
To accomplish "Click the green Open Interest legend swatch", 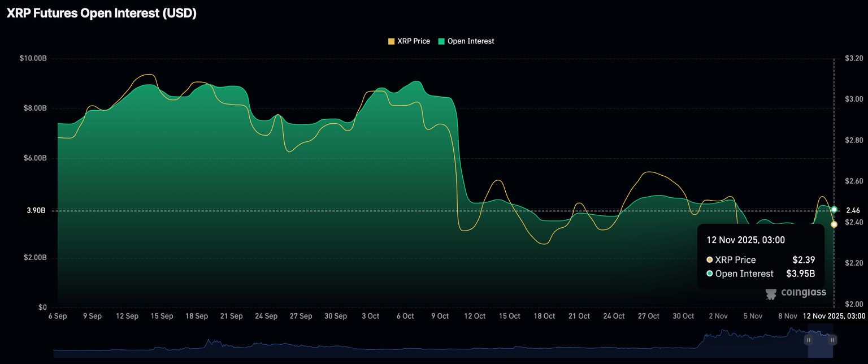I will (441, 41).
